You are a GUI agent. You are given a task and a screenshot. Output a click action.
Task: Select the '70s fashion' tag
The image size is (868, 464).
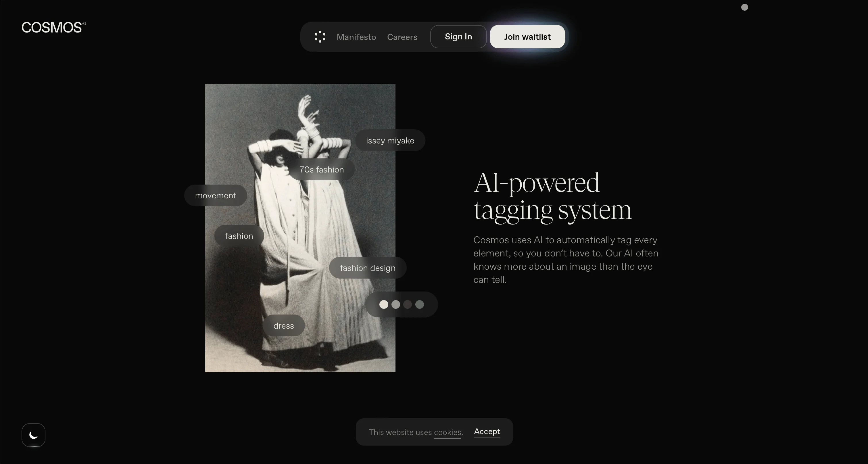321,170
